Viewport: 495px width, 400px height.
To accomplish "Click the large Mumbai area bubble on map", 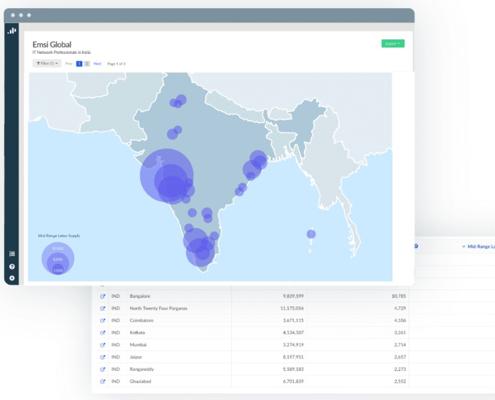I will click(x=167, y=176).
